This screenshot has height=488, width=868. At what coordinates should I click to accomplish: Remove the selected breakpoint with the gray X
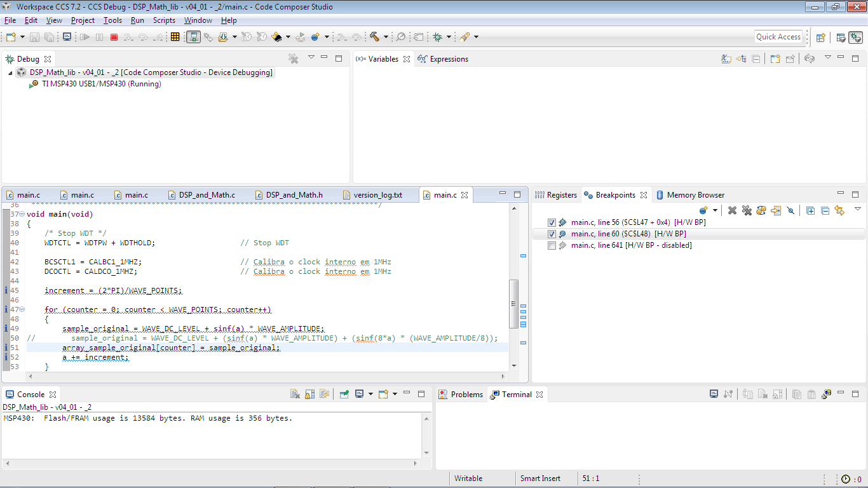point(732,210)
